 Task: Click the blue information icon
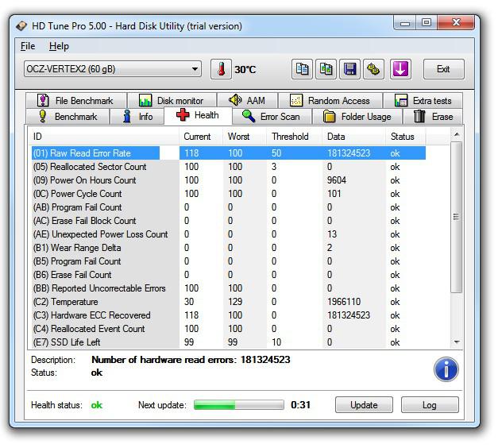(446, 369)
